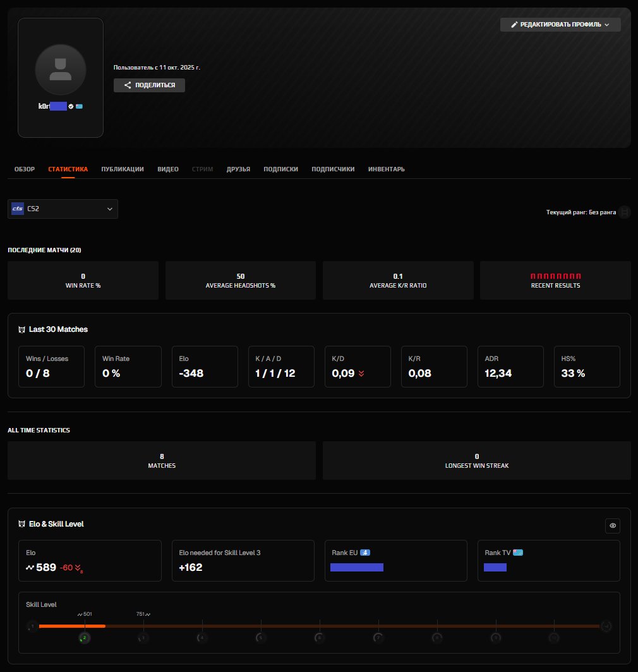638x672 pixels.
Task: Click the orange Skill Level progress bar
Action: click(x=72, y=626)
